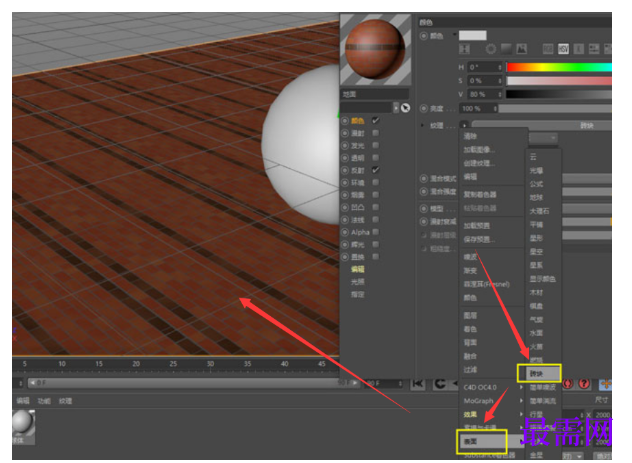The width and height of the screenshot is (632, 463).
Task: Select the RGB color mode icon left of HSV
Action: (x=548, y=49)
